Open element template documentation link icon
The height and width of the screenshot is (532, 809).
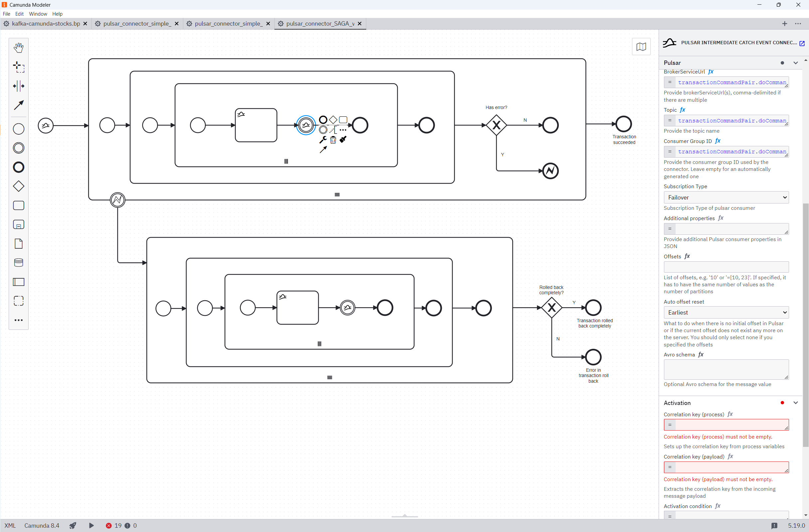tap(802, 44)
